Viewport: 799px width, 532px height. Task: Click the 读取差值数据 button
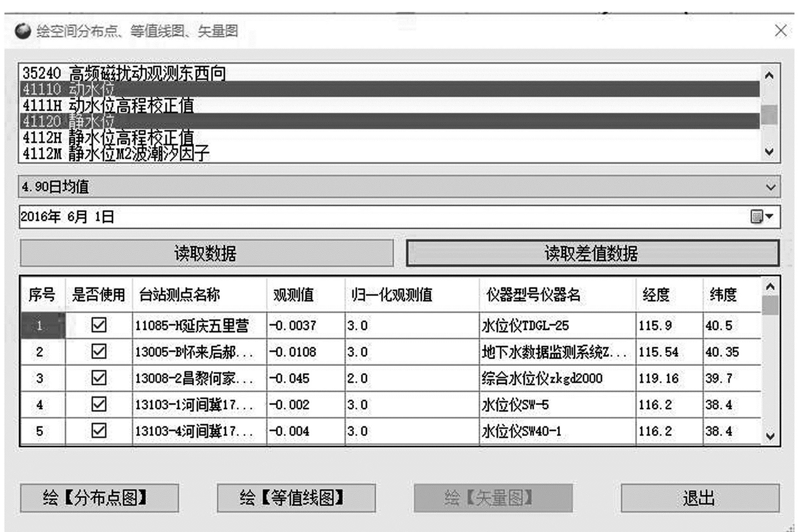(x=592, y=253)
